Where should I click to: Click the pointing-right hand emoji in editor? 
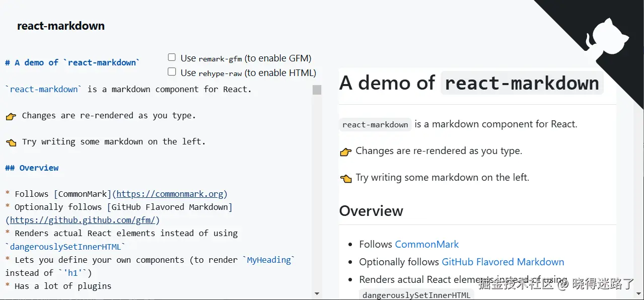pos(11,116)
